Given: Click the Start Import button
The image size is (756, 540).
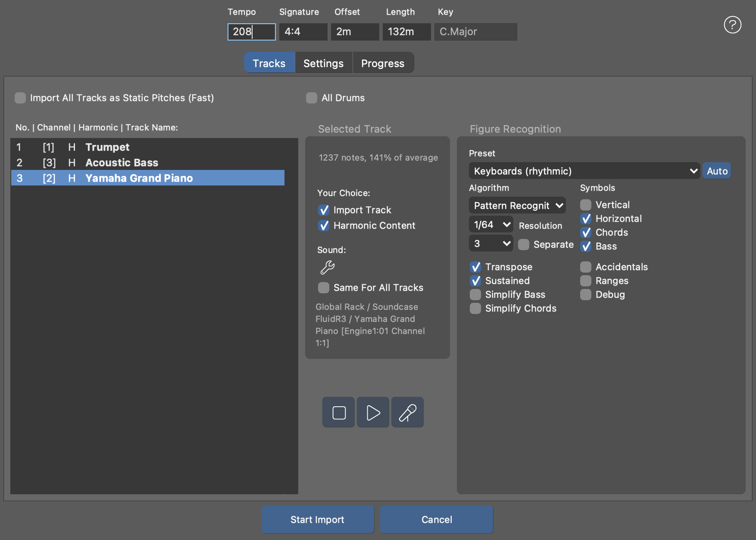Looking at the screenshot, I should [x=317, y=519].
